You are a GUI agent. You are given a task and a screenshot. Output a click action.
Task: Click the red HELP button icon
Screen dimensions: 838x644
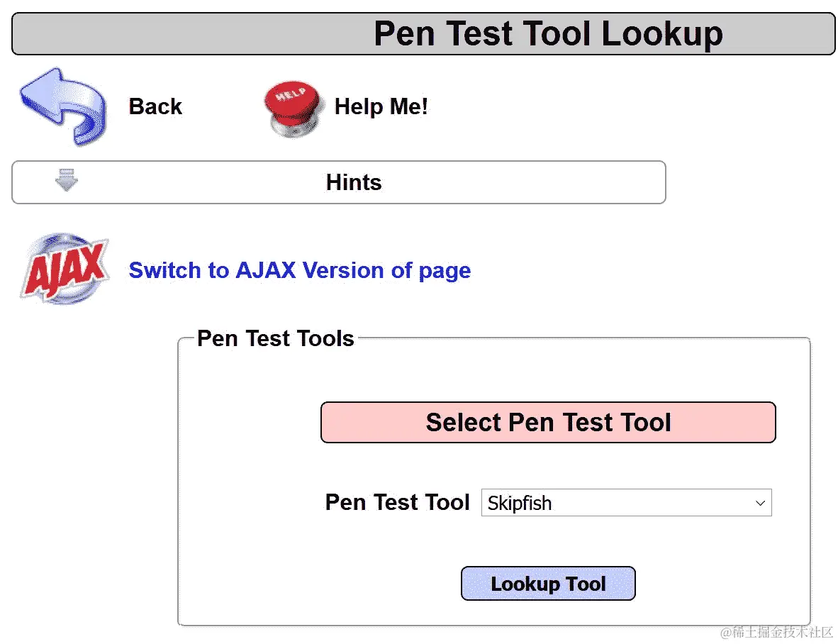(294, 109)
